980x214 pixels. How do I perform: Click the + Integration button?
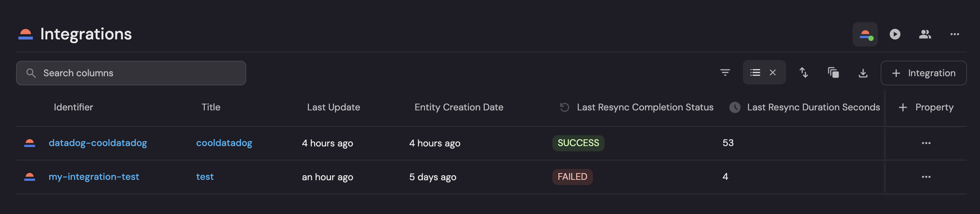click(x=923, y=73)
